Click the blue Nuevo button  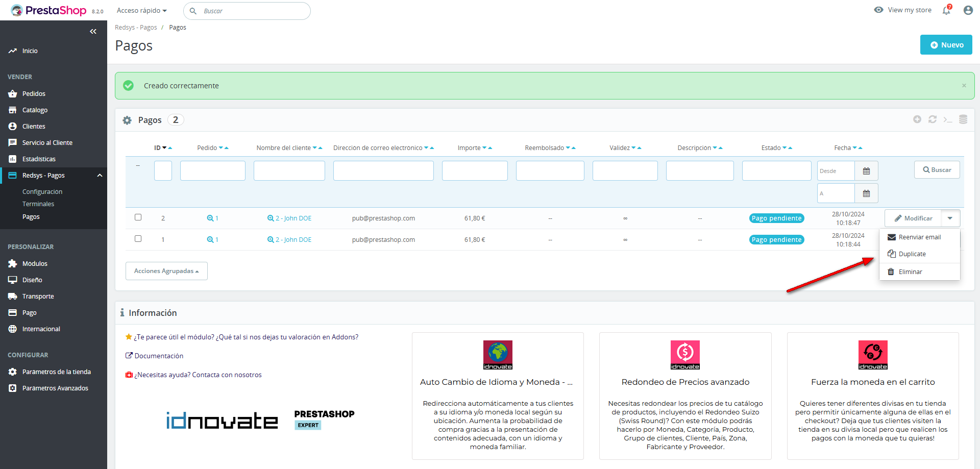946,45
